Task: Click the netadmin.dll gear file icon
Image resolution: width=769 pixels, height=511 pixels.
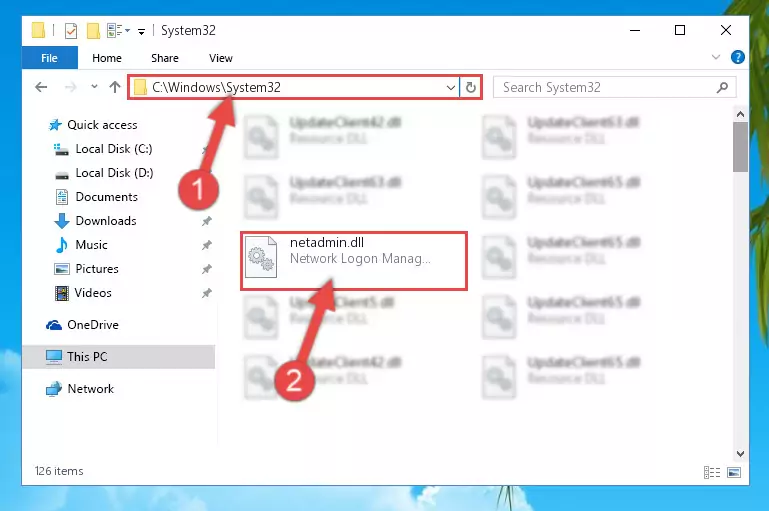Action: [261, 257]
